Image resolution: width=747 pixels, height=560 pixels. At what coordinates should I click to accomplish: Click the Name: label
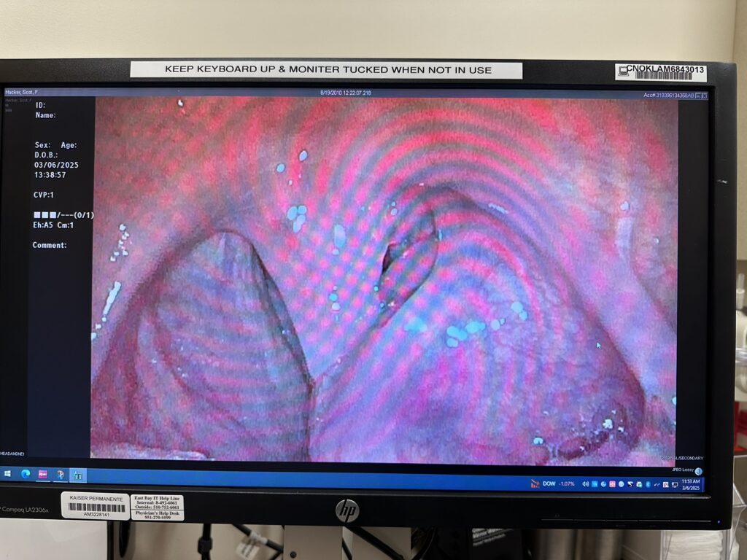(x=45, y=115)
